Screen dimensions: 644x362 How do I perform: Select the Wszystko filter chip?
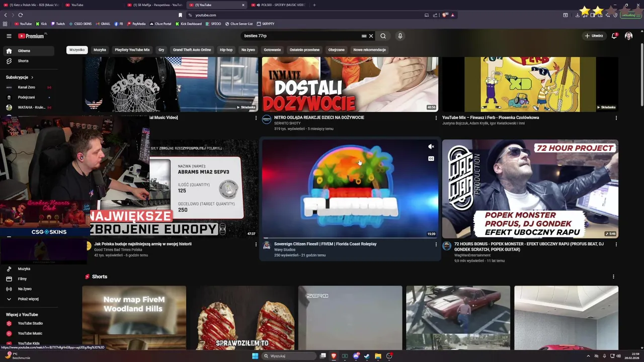(x=77, y=50)
